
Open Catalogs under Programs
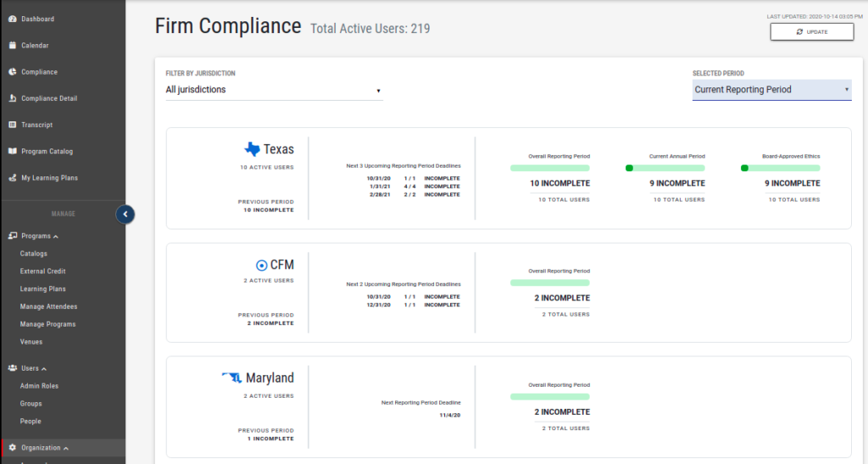click(x=34, y=254)
